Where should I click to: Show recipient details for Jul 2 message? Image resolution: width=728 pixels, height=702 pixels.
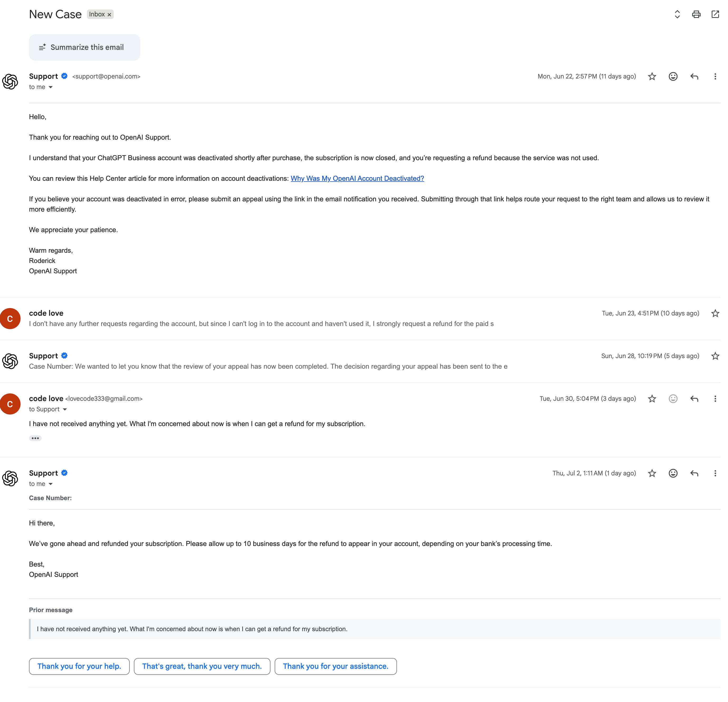point(51,484)
